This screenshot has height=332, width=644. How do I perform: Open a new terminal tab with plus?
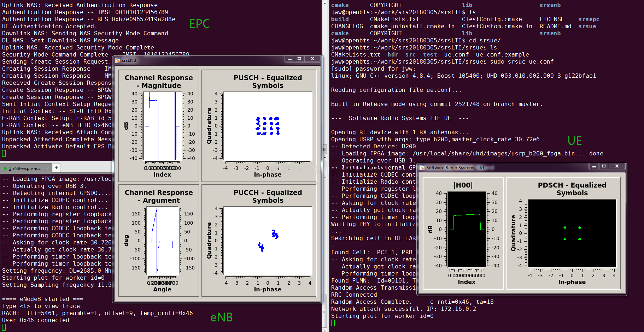[57, 168]
